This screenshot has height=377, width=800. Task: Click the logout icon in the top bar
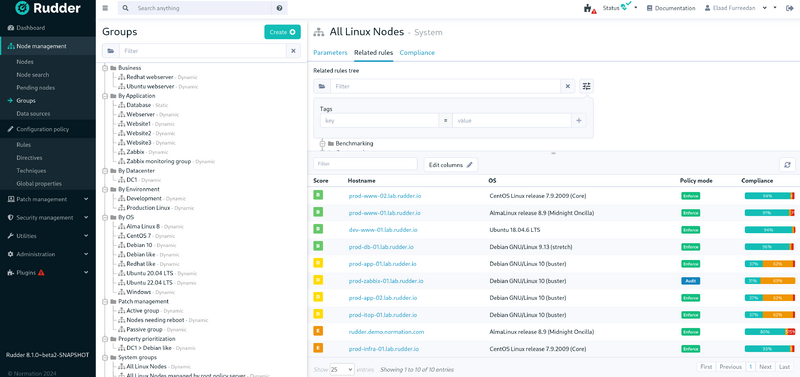click(x=789, y=8)
